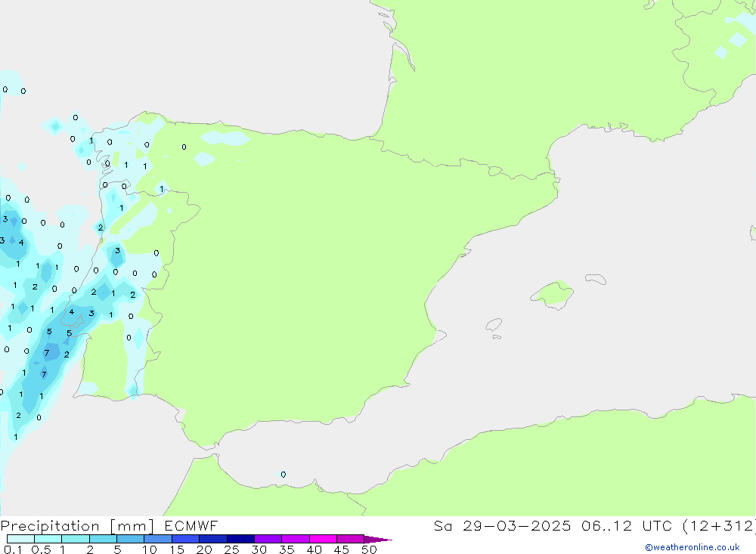Click the 'Precipitation [mm]' title text
The height and width of the screenshot is (554, 756).
click(x=78, y=526)
